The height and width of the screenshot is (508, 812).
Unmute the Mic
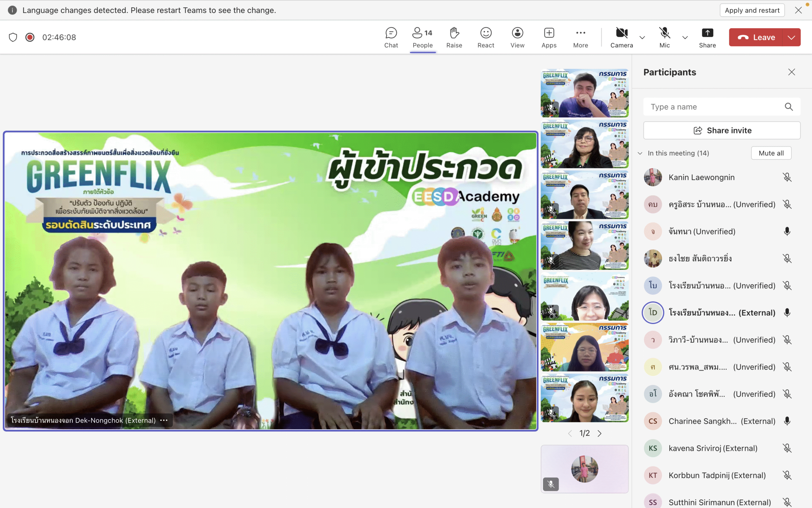click(665, 37)
